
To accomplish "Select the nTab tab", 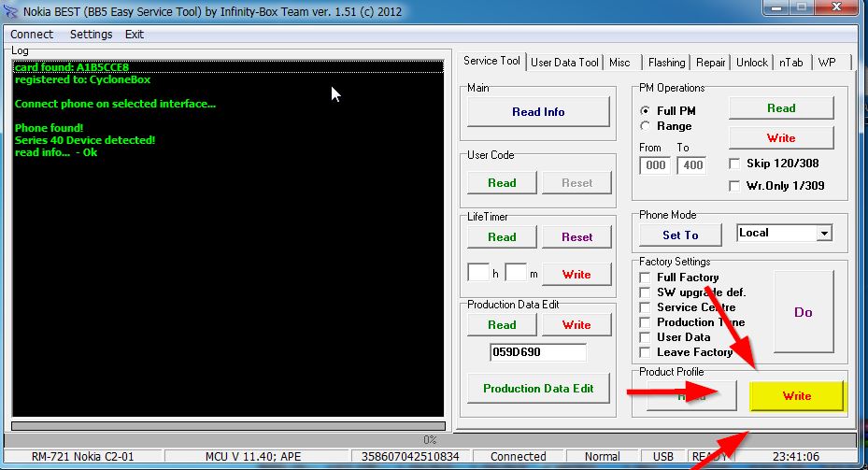I will 791,63.
